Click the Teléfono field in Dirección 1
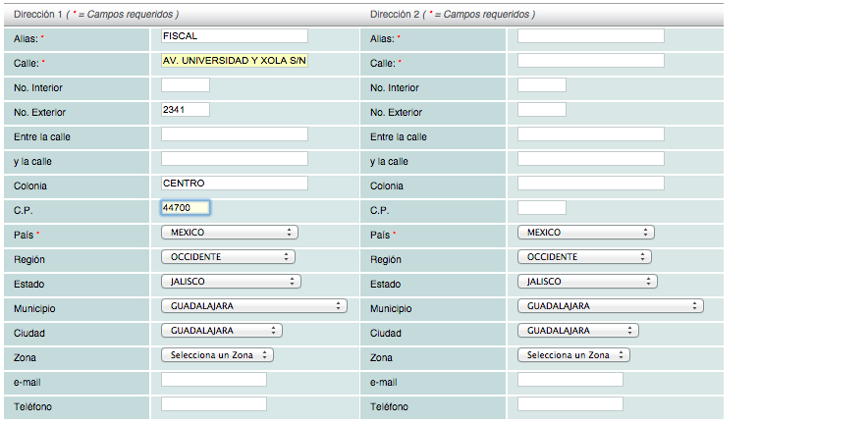The width and height of the screenshot is (868, 423). click(x=213, y=404)
